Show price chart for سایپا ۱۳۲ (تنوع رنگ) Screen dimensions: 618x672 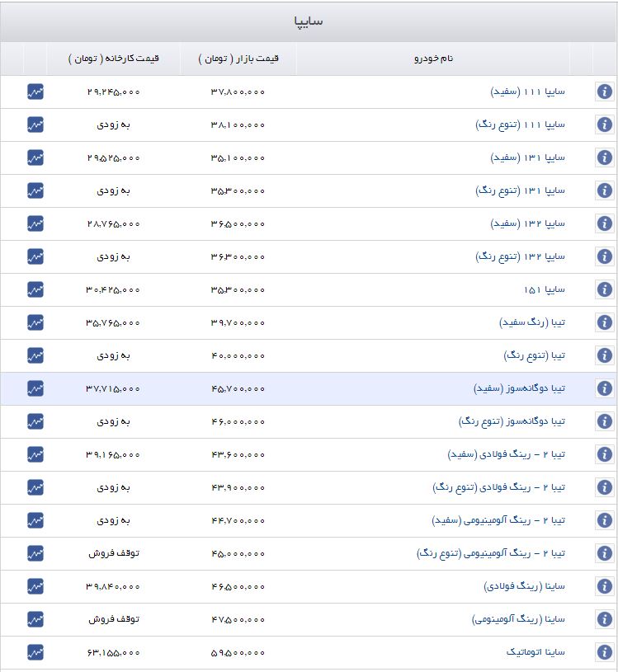click(x=35, y=256)
